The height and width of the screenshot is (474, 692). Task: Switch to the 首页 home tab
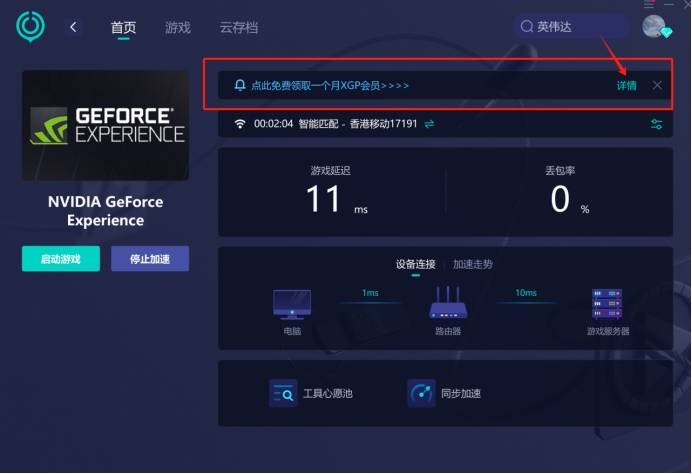click(123, 28)
